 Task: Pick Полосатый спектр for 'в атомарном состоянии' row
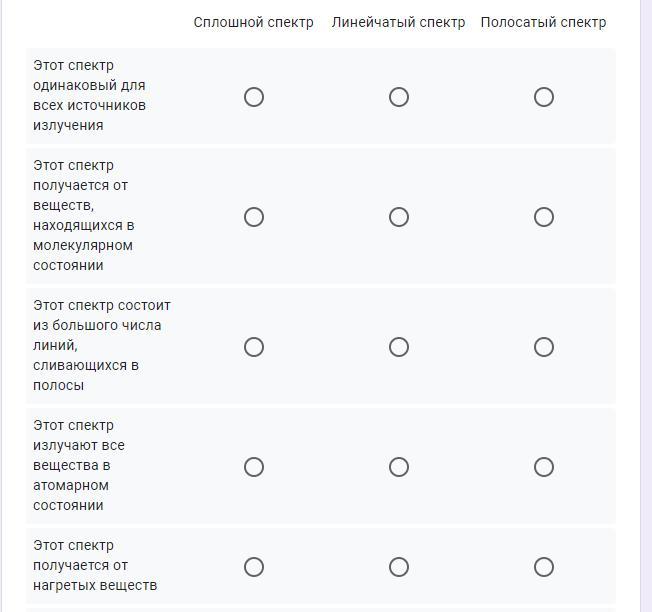click(x=543, y=467)
